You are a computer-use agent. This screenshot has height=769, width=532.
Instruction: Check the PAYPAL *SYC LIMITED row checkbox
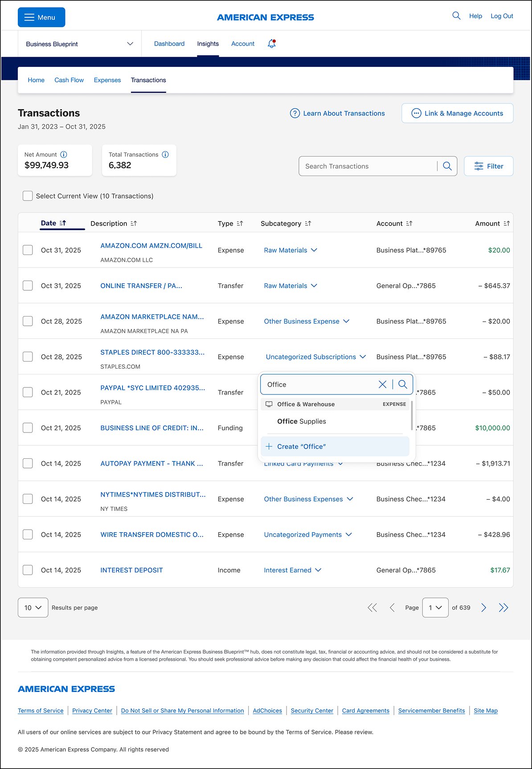pyautogui.click(x=28, y=392)
